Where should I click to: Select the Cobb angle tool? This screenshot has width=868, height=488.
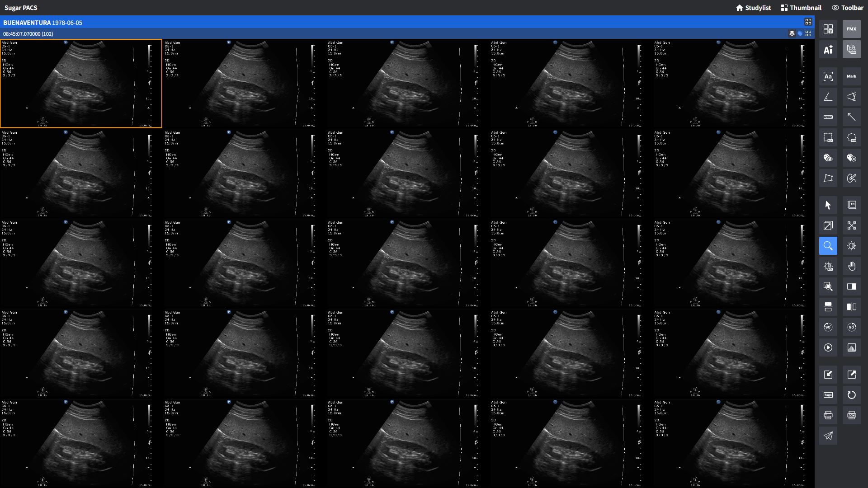coord(851,97)
